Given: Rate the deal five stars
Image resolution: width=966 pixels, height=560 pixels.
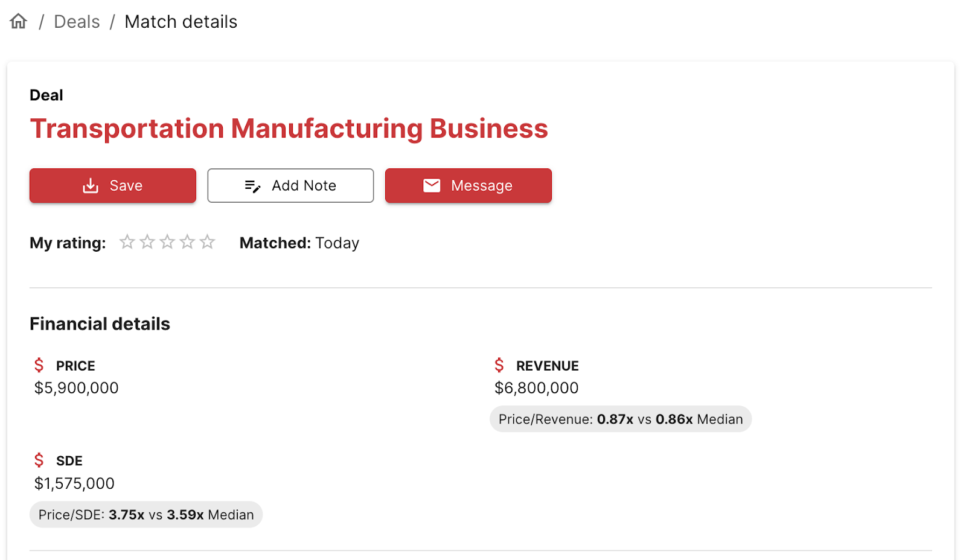Looking at the screenshot, I should point(208,242).
